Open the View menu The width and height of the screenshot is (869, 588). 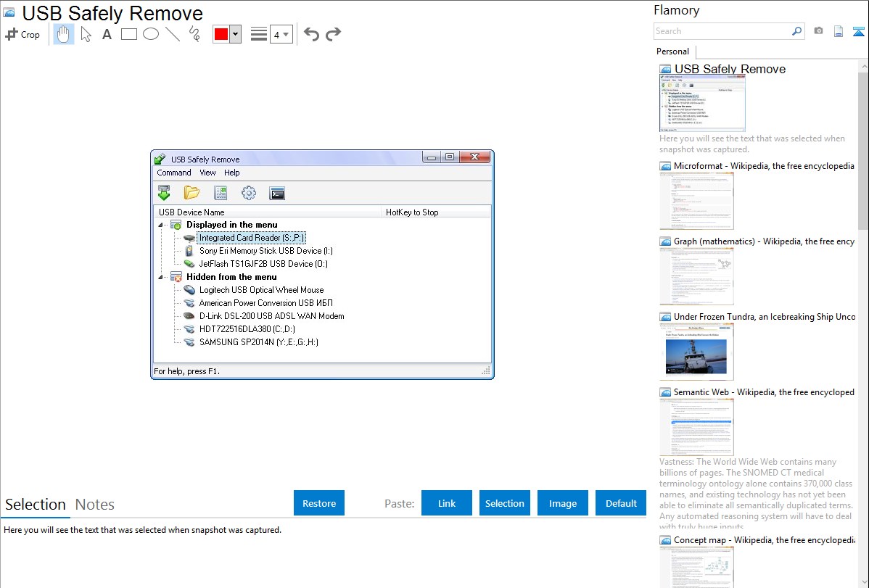click(208, 173)
